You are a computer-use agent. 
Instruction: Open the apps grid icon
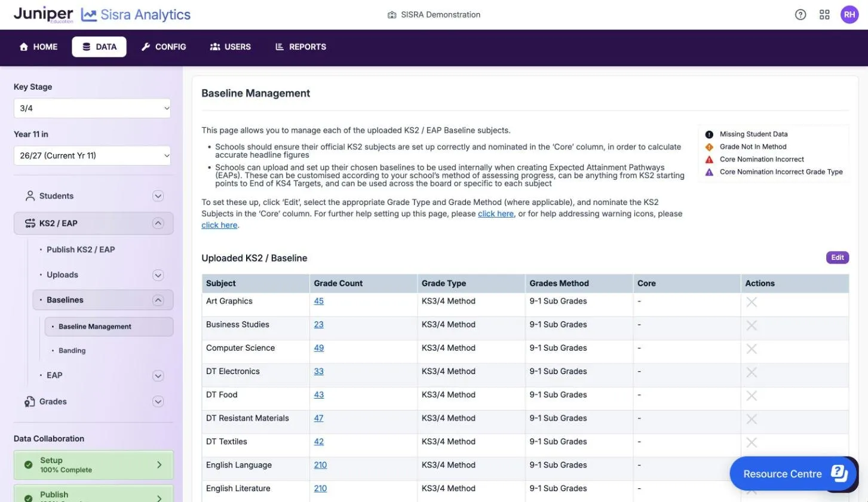824,15
